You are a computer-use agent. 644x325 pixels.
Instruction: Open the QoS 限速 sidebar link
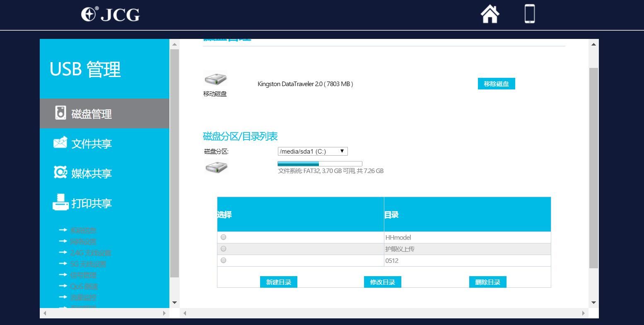click(84, 286)
